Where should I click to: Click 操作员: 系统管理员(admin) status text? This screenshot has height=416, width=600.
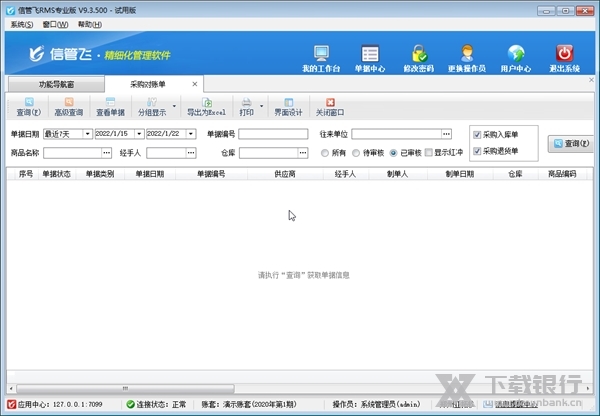click(x=376, y=404)
